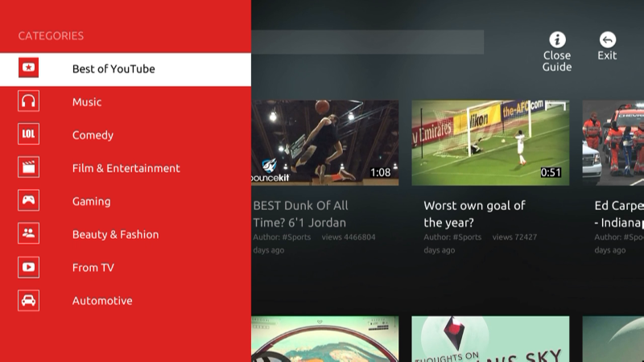This screenshot has height=362, width=644.
Task: Click the search bar field at top
Action: pyautogui.click(x=368, y=42)
